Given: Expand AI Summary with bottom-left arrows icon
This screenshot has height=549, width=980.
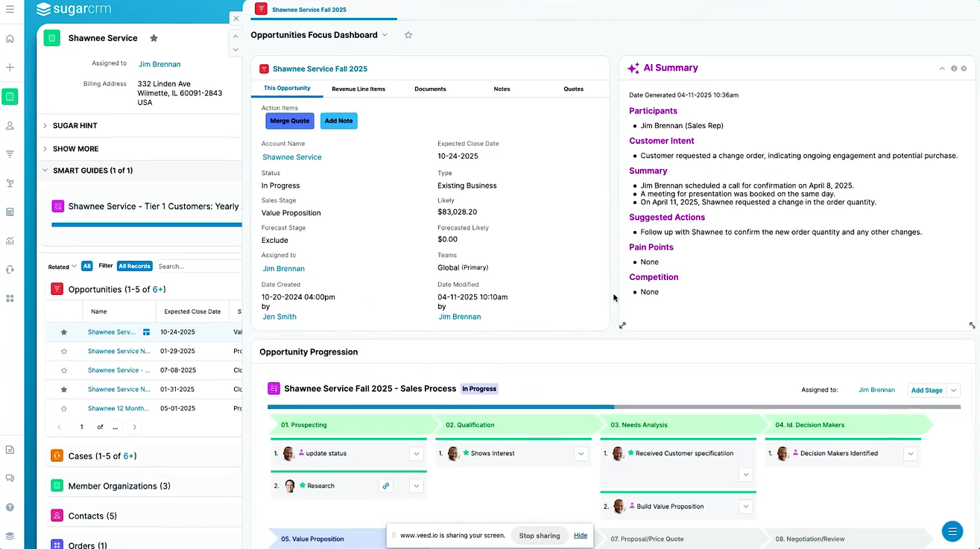Looking at the screenshot, I should click(622, 326).
